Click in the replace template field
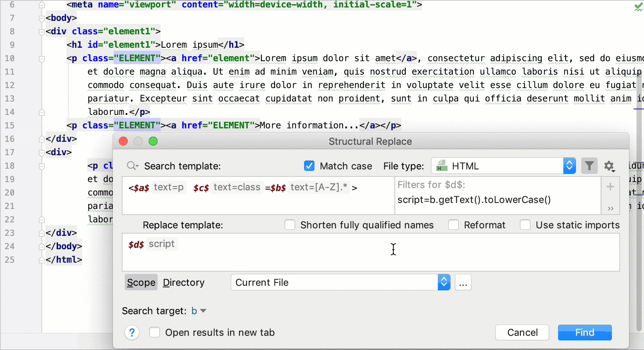Screen dimensions: 644x350 [371, 252]
